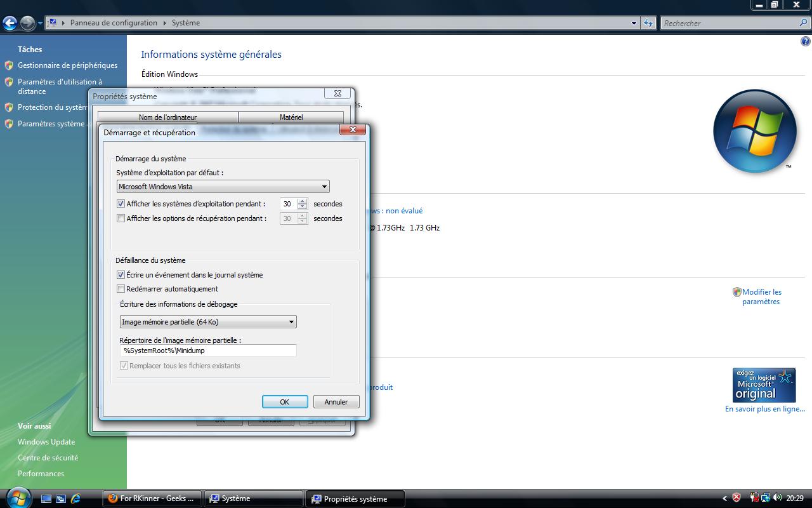Open the volume speaker tray icon
The width and height of the screenshot is (812, 508).
(777, 498)
